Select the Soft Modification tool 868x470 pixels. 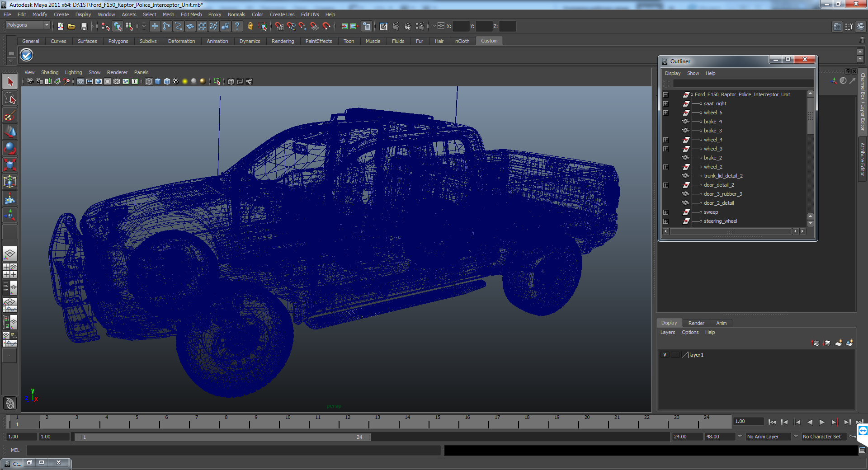point(10,198)
